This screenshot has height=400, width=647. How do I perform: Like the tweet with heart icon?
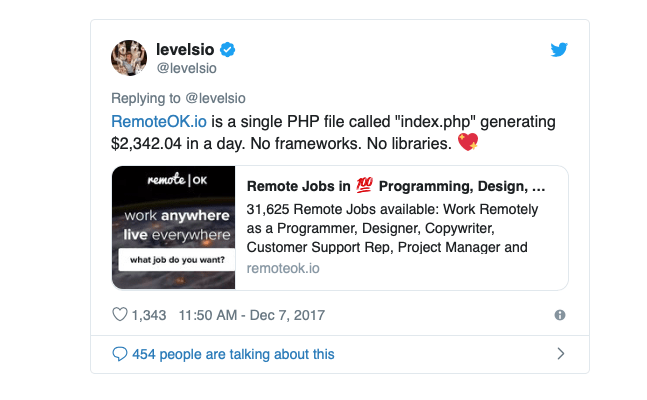[x=121, y=315]
